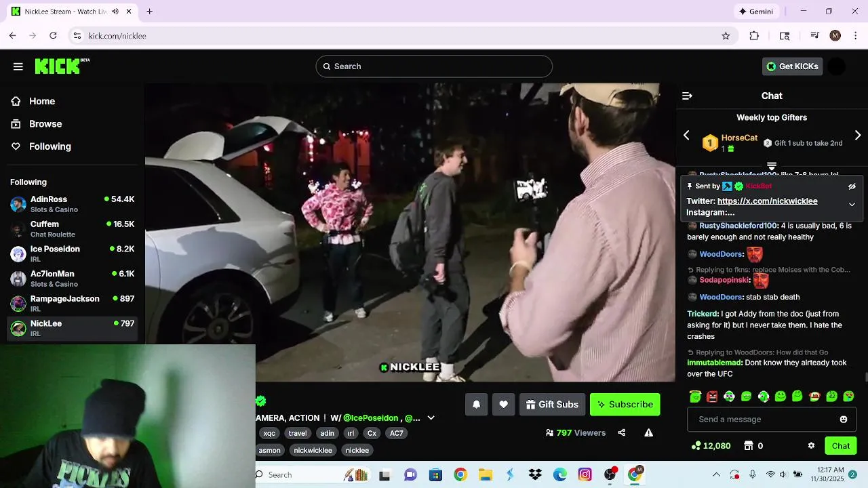Screen dimensions: 868x488
Task: Click the nicklee tag
Action: 357,450
